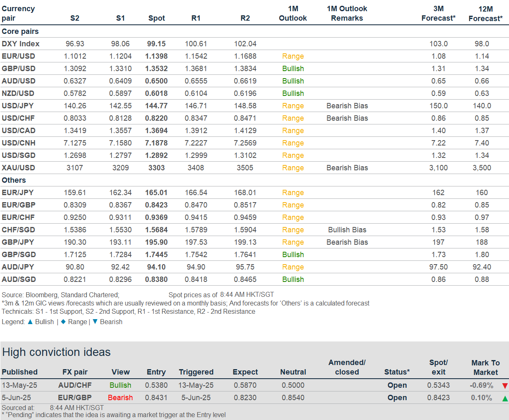Select the Bearish view for EUR/GBP idea
The width and height of the screenshot is (509, 420).
pos(120,398)
